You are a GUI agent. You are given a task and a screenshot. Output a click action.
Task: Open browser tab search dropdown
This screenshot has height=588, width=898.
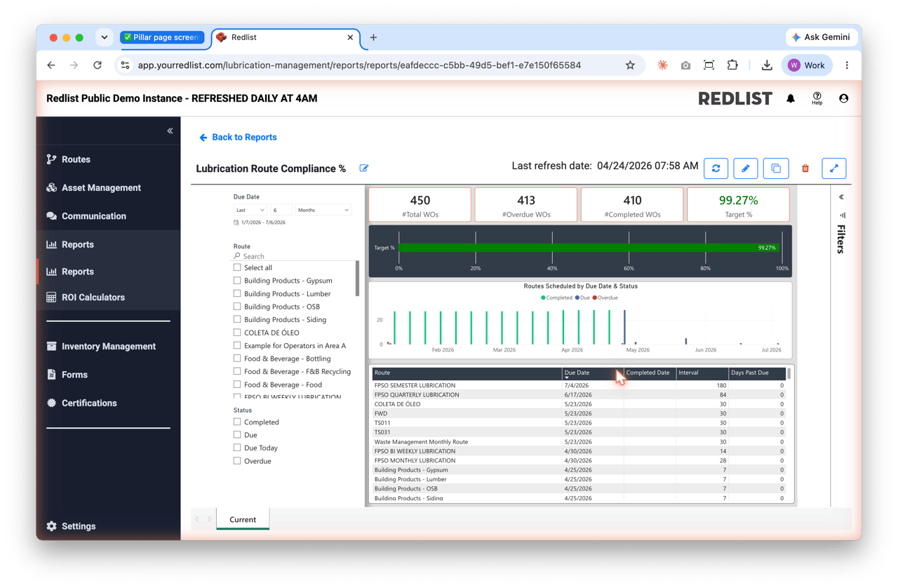click(x=104, y=37)
